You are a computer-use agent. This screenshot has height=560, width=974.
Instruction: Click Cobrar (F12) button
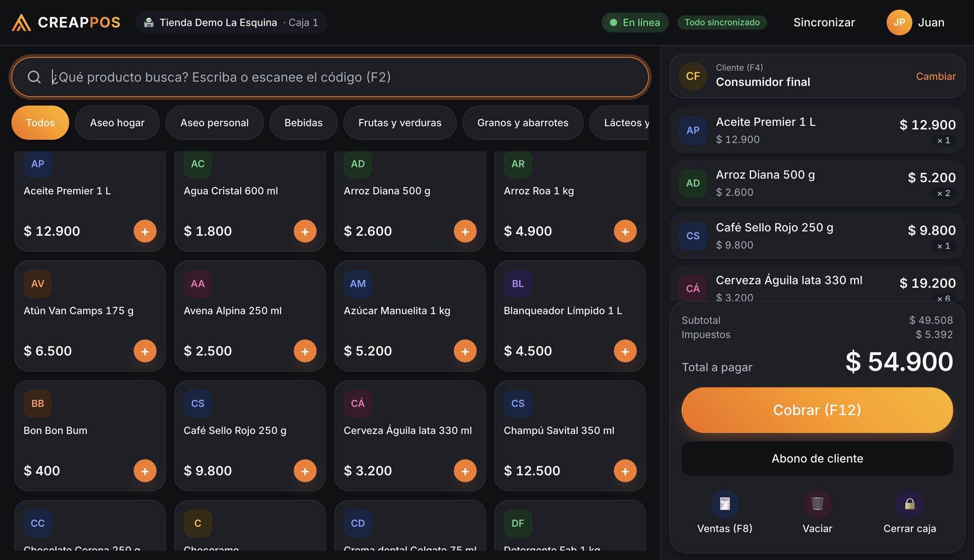pos(817,410)
